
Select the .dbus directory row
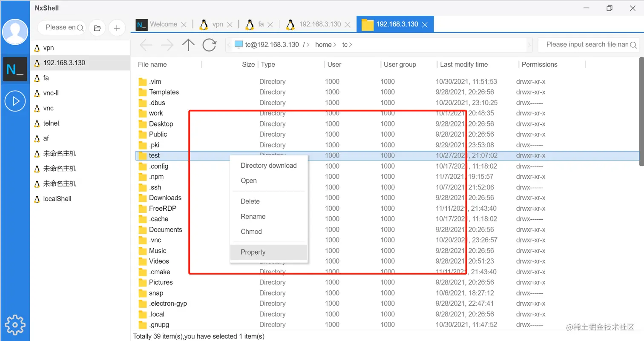[387, 103]
